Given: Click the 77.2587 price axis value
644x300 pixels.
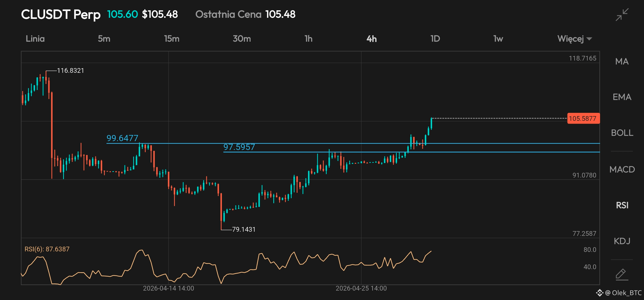Looking at the screenshot, I should click(x=584, y=234).
